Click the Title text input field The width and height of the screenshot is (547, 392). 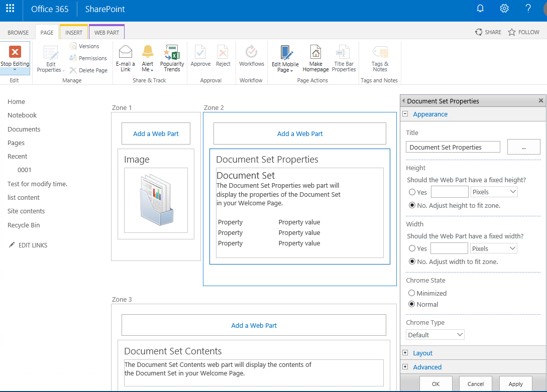click(x=453, y=147)
